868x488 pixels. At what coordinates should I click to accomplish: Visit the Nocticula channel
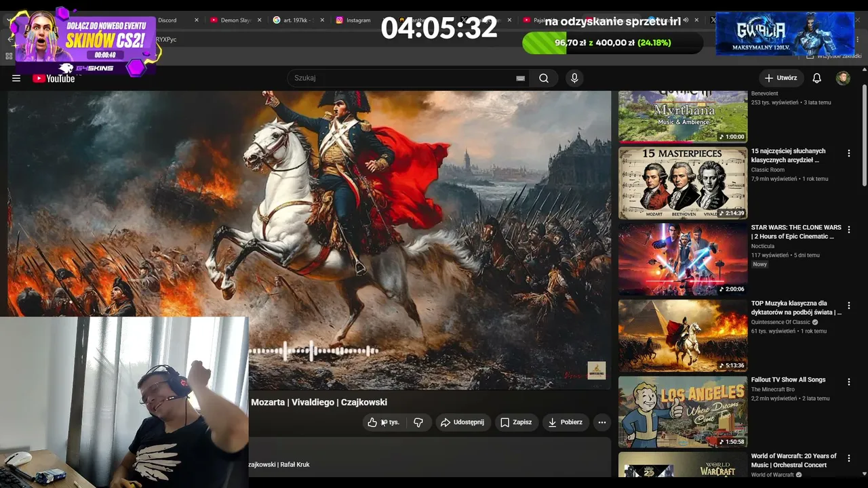tap(763, 246)
